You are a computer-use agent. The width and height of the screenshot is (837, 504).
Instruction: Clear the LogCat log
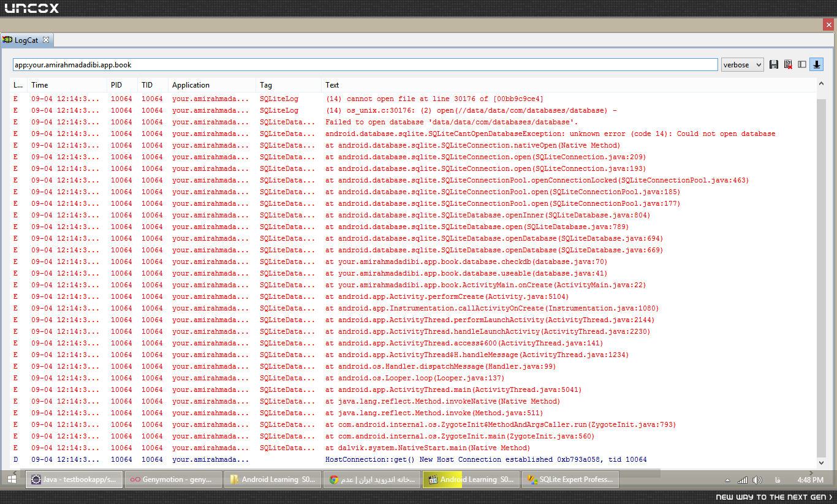coord(788,64)
